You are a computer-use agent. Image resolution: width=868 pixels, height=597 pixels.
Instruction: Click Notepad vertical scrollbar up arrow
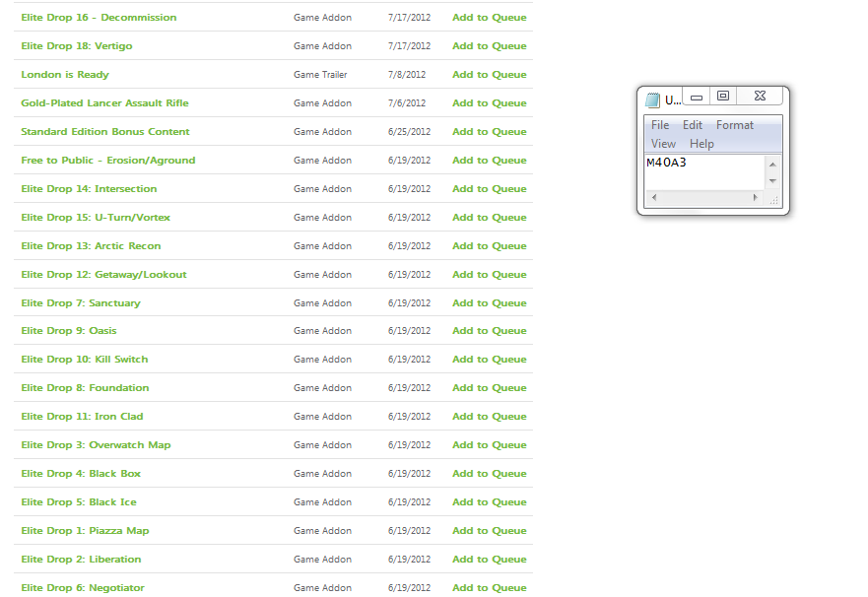pos(772,165)
